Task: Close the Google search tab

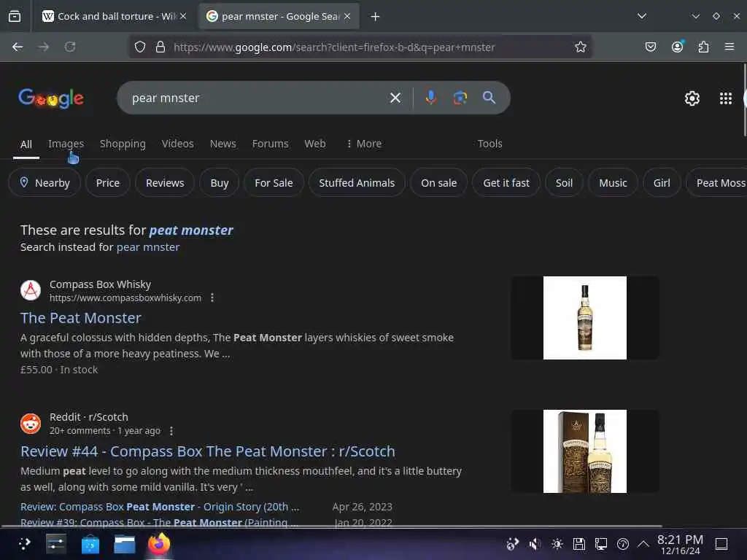Action: (347, 16)
